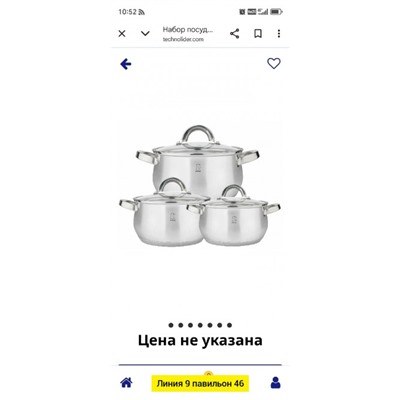Tap the battery icon in status bar
Image resolution: width=400 pixels, height=400 pixels.
276,12
